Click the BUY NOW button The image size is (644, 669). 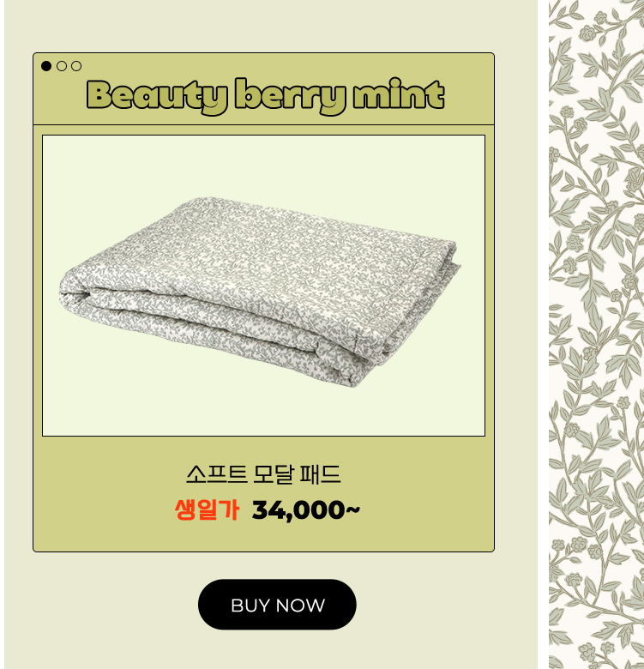(x=277, y=604)
